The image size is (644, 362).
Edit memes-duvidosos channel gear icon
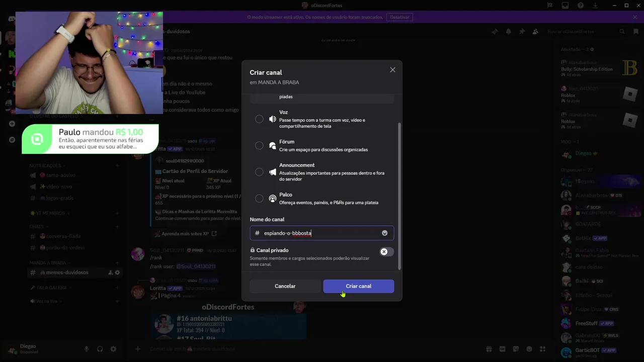tap(118, 273)
